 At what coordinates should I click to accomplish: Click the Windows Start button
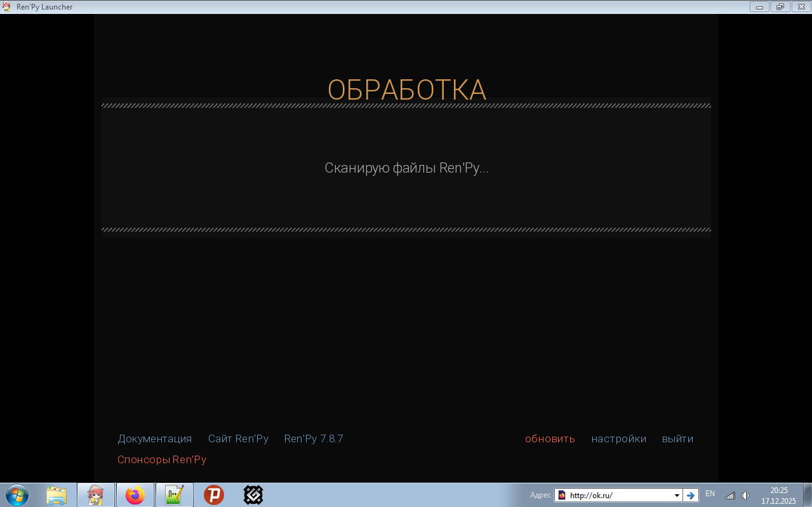(x=17, y=495)
